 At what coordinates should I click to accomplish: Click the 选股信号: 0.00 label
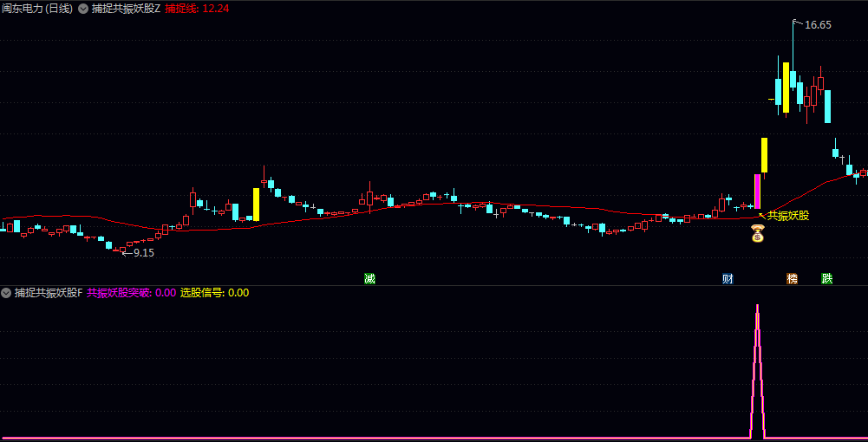click(x=215, y=293)
